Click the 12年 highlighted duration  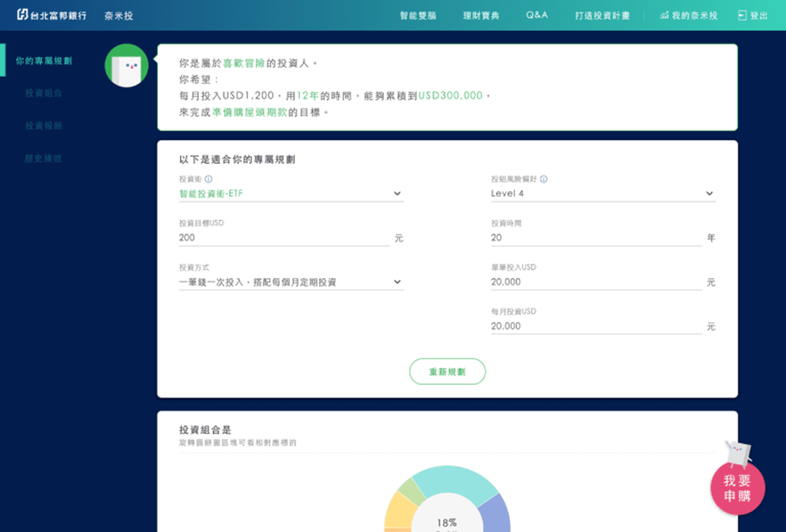(x=308, y=96)
